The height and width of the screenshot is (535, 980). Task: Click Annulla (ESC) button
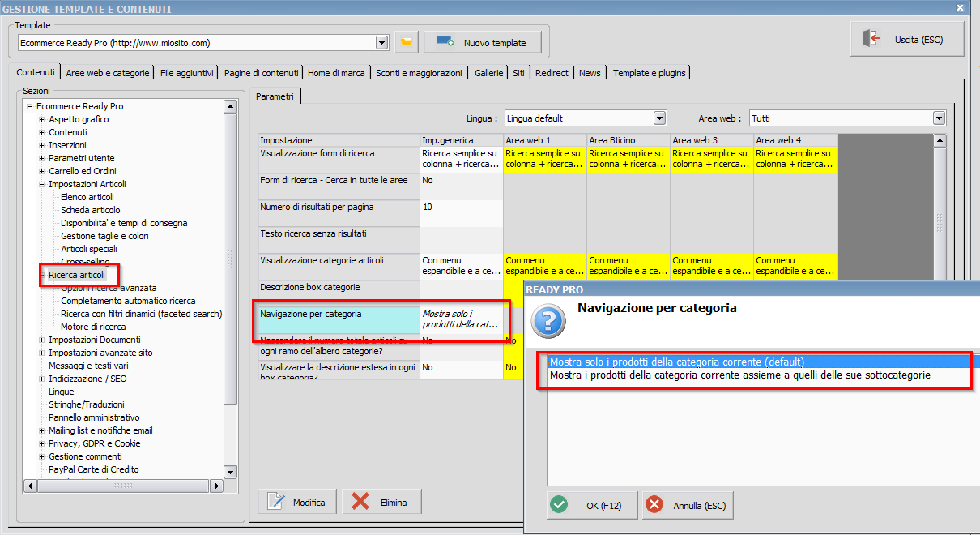pos(688,505)
